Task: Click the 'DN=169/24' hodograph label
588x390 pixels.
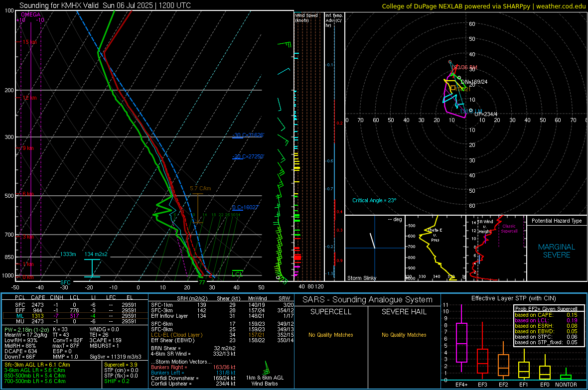Action: point(474,82)
